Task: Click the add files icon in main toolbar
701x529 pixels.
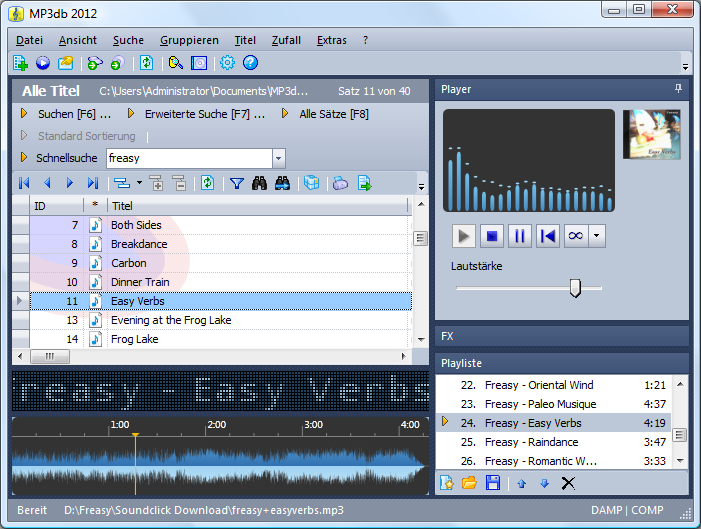Action: point(20,63)
